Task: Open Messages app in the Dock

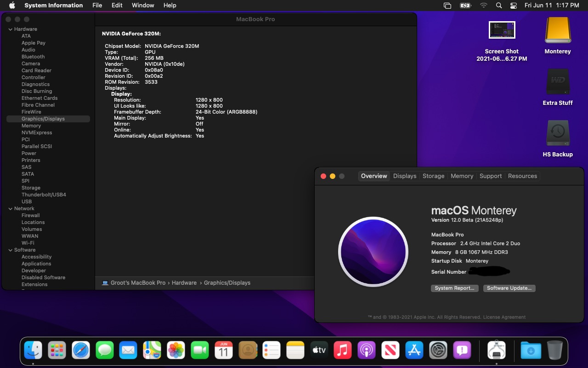Action: [x=105, y=351]
